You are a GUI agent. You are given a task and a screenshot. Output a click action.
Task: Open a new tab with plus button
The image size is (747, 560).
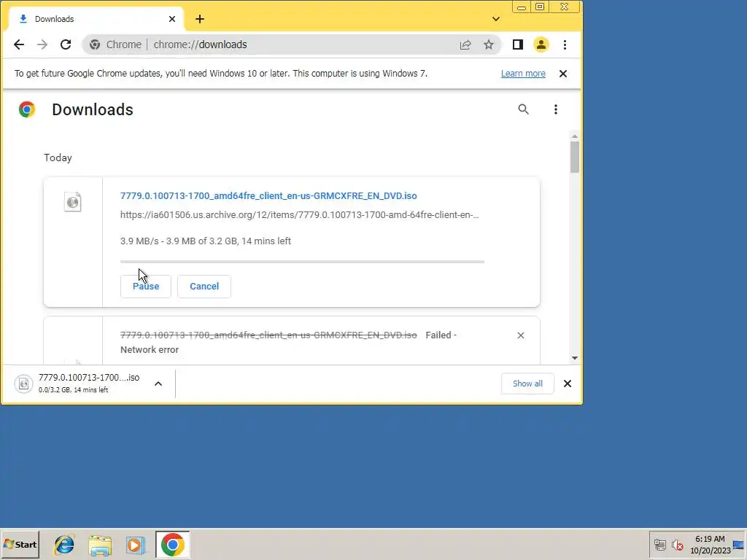pos(200,19)
